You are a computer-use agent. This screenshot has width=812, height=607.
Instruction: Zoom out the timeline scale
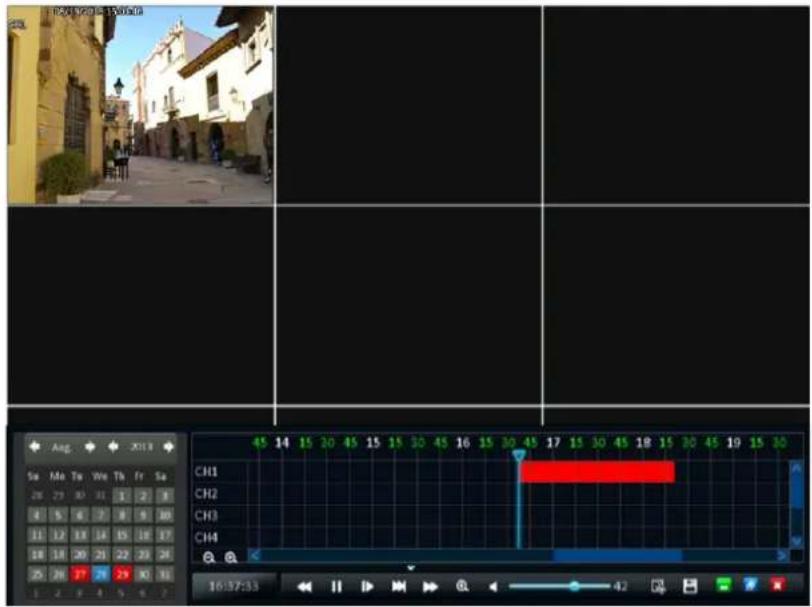[x=209, y=557]
